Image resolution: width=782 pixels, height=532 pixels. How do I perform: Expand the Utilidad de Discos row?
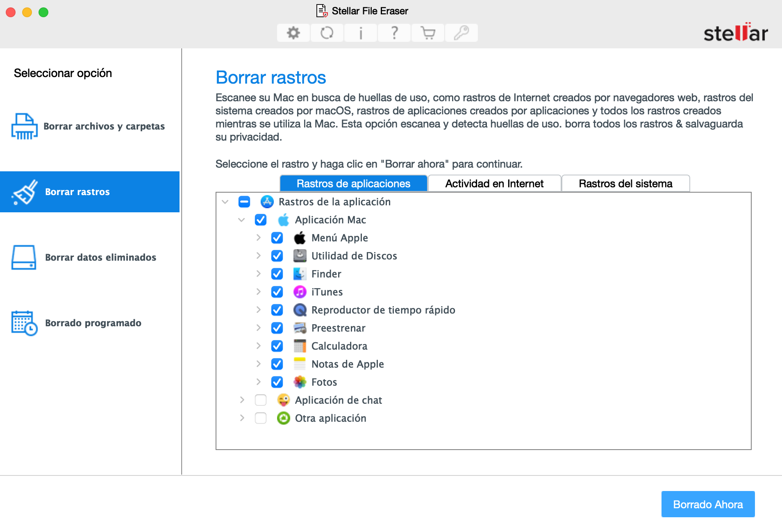click(x=258, y=256)
